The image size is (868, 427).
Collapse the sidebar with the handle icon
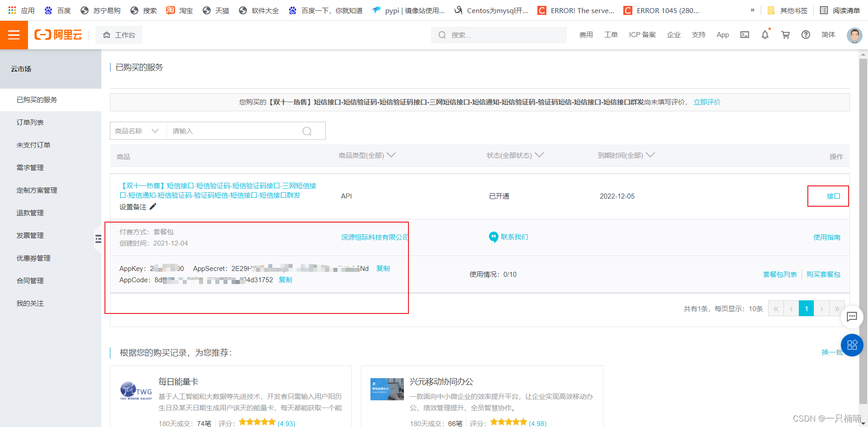pos(98,239)
